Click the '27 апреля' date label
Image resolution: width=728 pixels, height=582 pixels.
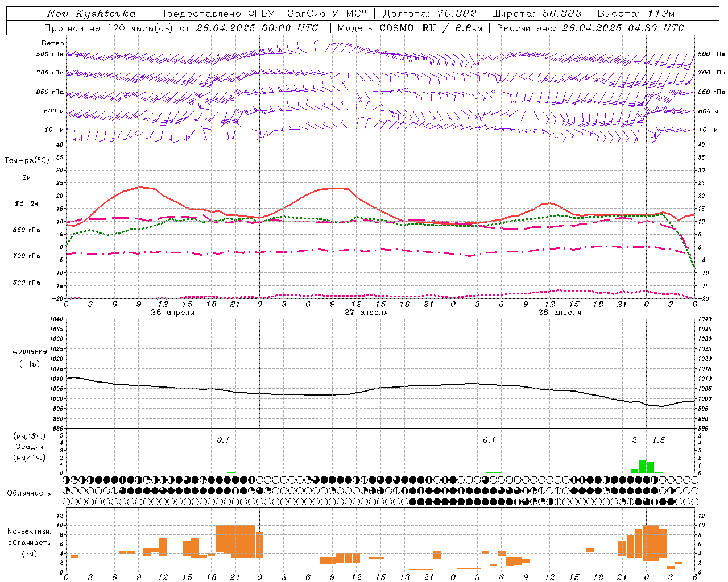366,313
